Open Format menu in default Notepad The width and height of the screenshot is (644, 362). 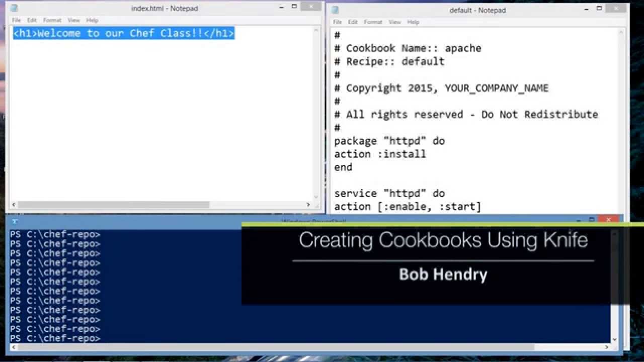(373, 22)
